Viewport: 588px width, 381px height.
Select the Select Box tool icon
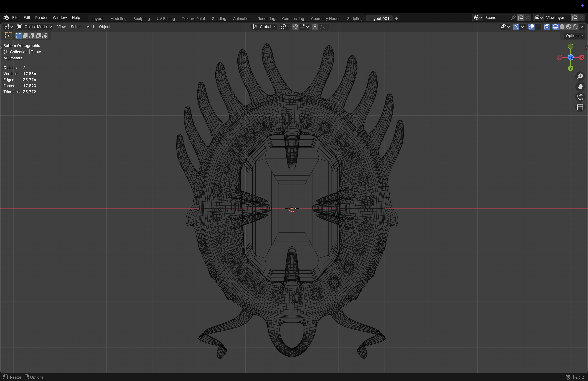pos(8,36)
